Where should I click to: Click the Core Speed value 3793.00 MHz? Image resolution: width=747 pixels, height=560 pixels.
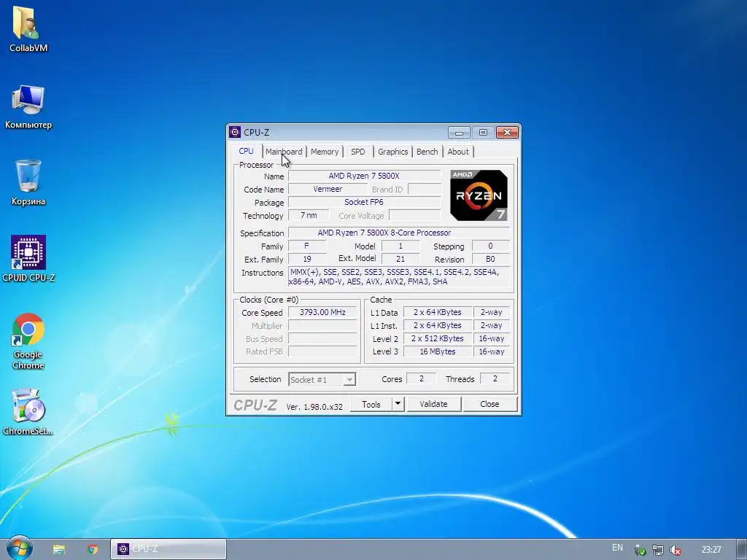coord(322,312)
